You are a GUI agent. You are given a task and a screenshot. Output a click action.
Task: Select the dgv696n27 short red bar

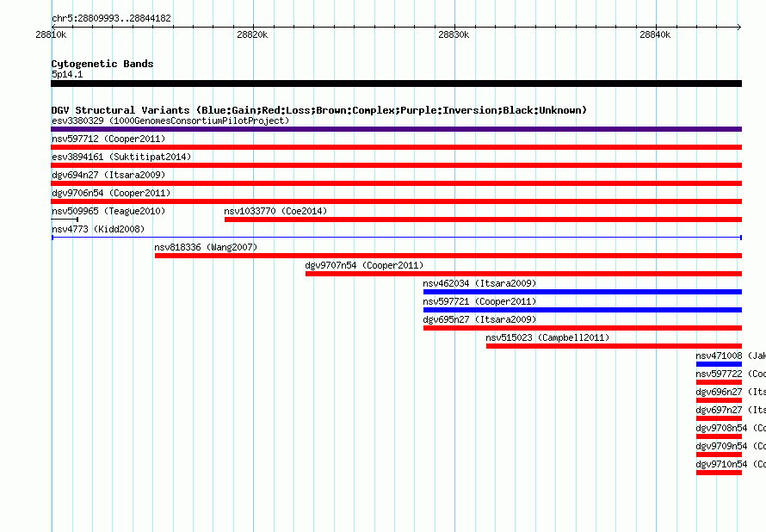click(x=720, y=400)
